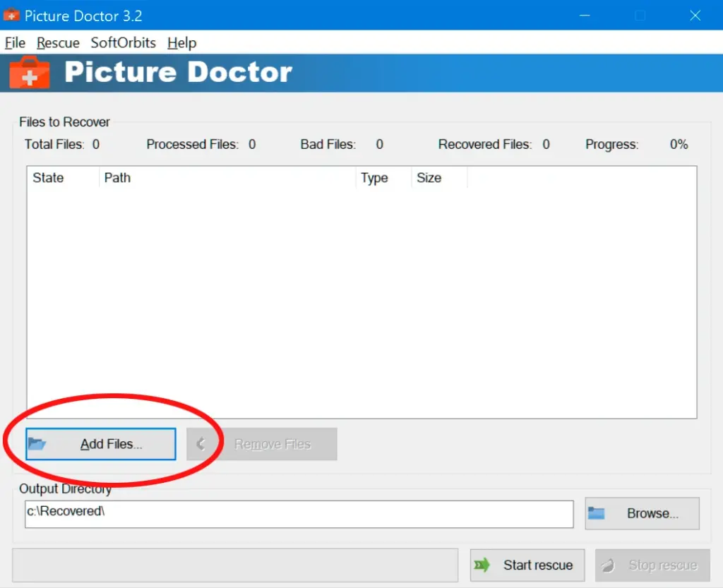
Task: Click the first aid kit logo in banner
Action: (x=30, y=73)
